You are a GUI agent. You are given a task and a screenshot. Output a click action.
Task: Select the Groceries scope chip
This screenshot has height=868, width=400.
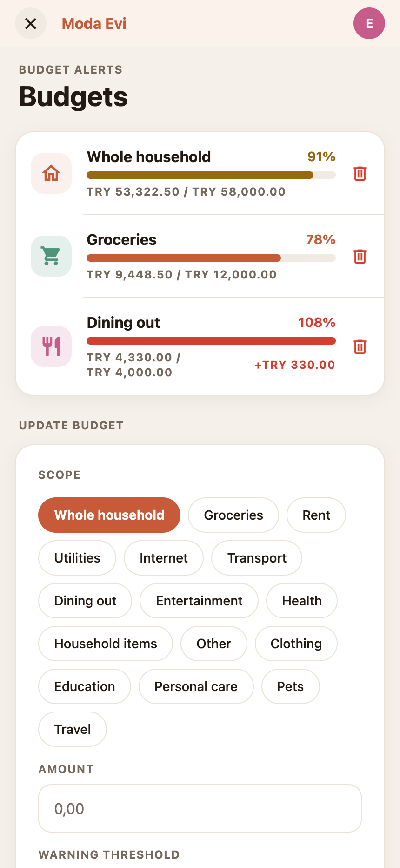pyautogui.click(x=233, y=515)
